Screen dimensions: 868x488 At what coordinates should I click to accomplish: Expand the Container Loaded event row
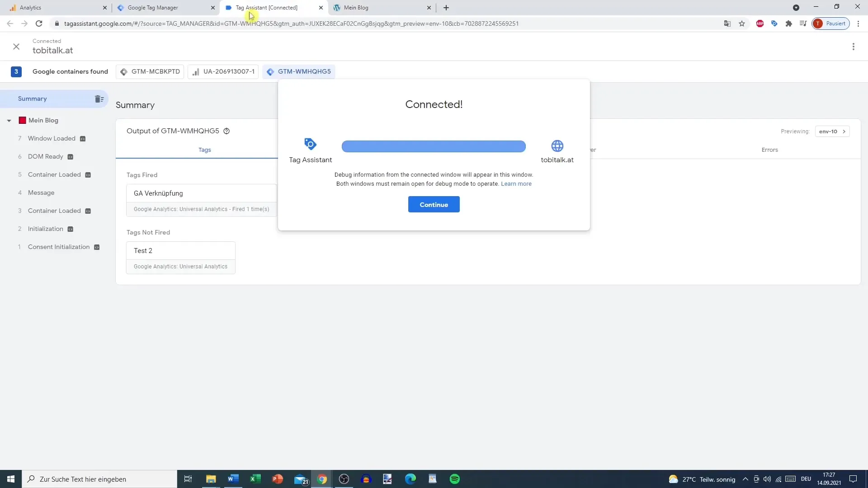click(x=54, y=174)
